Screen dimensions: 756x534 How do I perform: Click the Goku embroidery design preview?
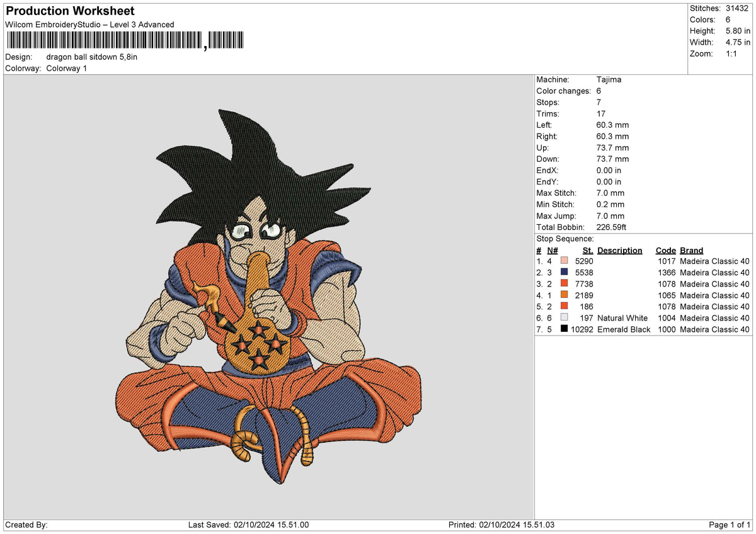(269, 297)
